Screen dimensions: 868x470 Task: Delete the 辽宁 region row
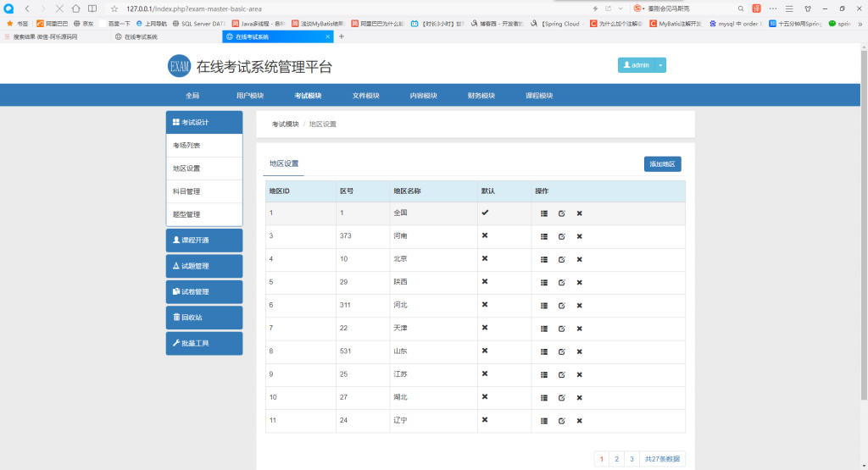(580, 421)
